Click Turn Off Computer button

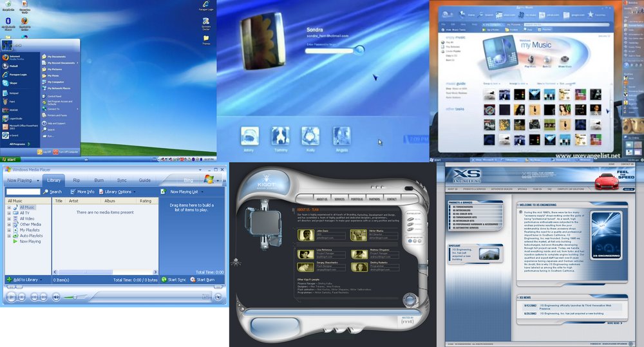pyautogui.click(x=65, y=152)
